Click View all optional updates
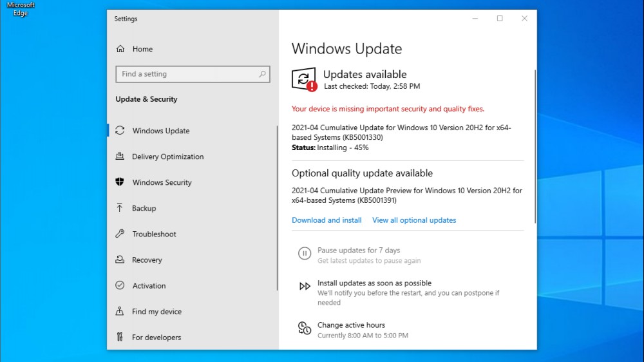 (x=414, y=220)
